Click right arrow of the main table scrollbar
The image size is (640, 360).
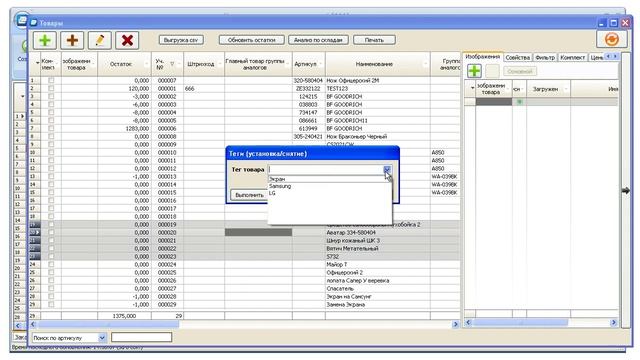(x=456, y=324)
